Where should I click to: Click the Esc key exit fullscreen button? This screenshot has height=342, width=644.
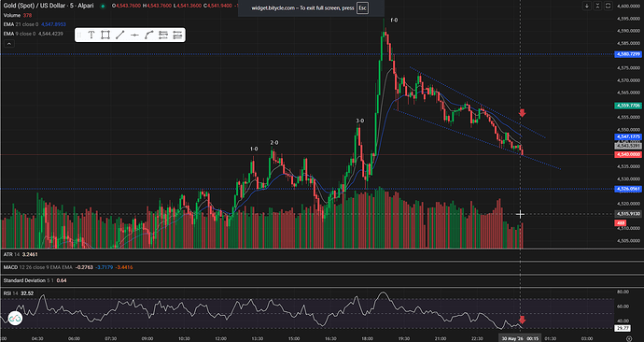362,7
